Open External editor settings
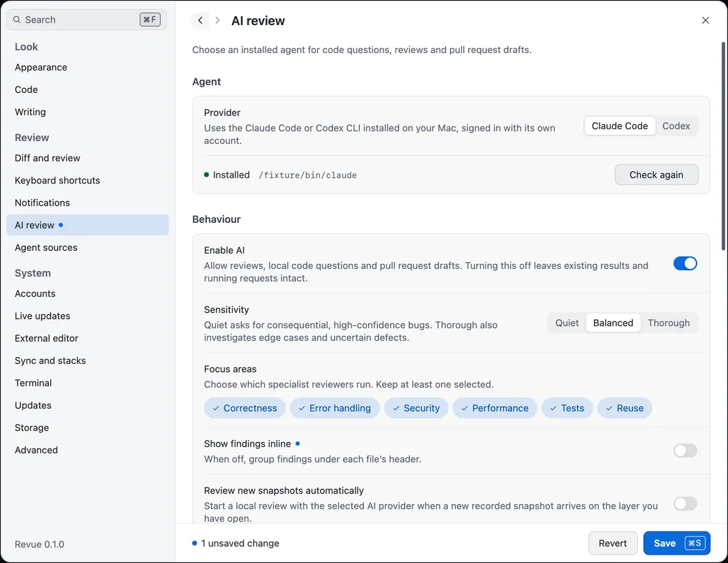The height and width of the screenshot is (563, 728). click(87, 338)
